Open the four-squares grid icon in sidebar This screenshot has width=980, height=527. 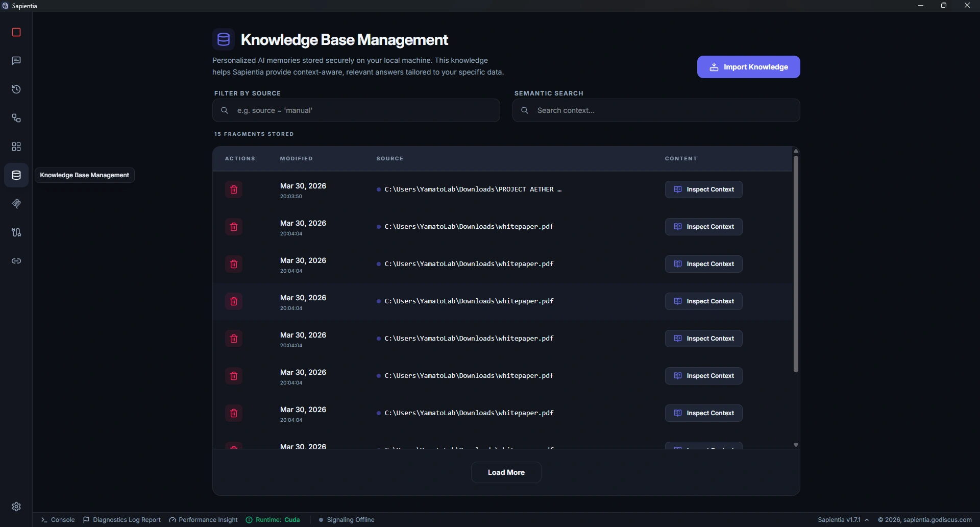pos(16,147)
